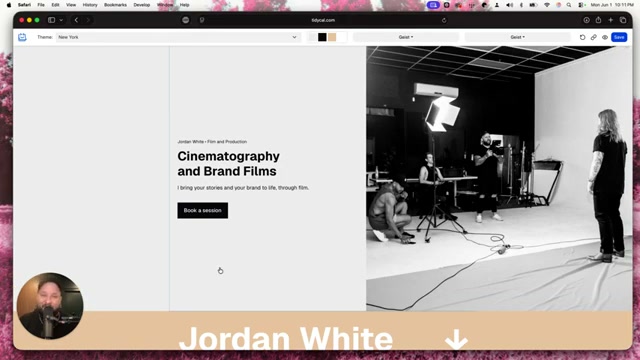Open the Safari menu
Viewport: 640px width, 360px height.
[24, 5]
